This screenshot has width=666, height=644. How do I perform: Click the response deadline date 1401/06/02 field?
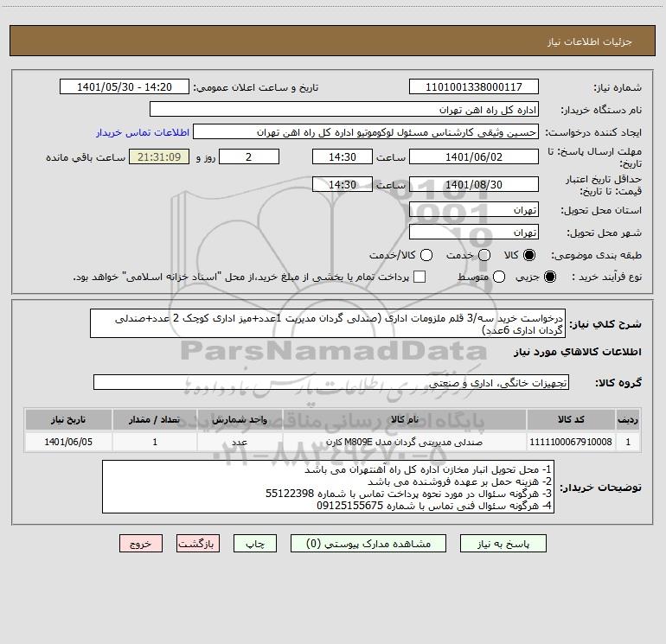click(474, 156)
